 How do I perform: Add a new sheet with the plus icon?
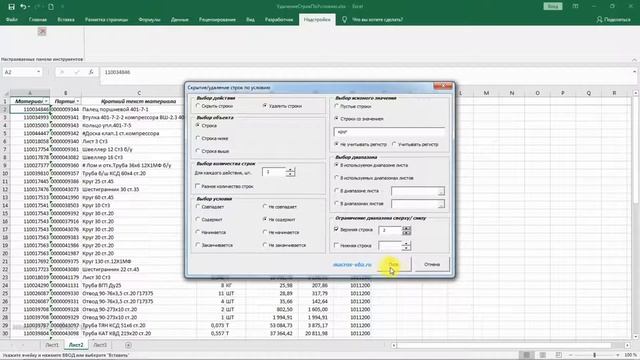tap(128, 345)
